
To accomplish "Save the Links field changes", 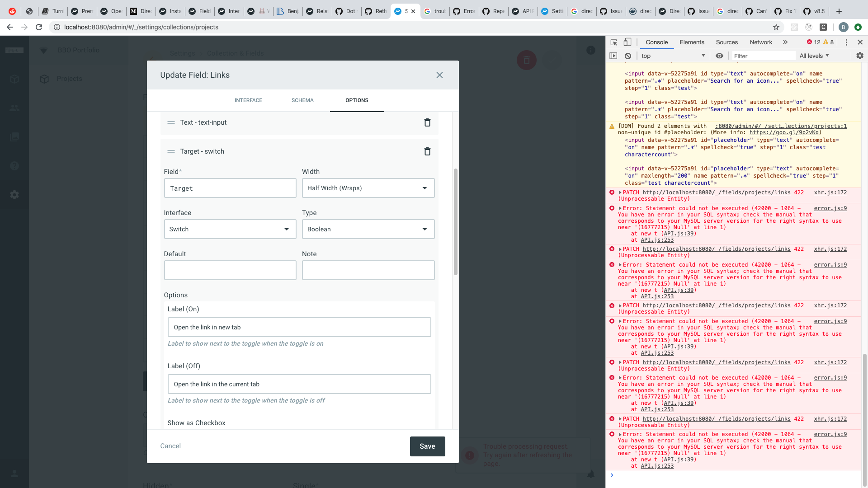I will point(427,446).
